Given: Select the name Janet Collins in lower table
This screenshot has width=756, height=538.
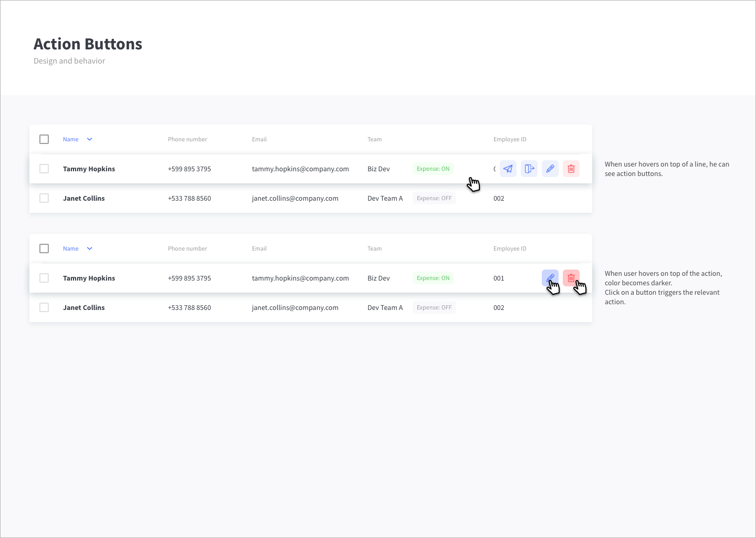Looking at the screenshot, I should (x=84, y=307).
